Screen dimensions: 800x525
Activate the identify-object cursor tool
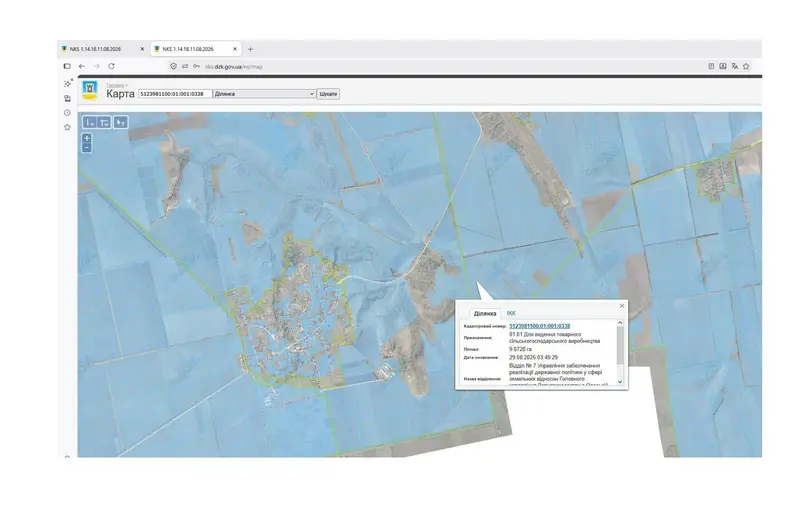point(121,122)
